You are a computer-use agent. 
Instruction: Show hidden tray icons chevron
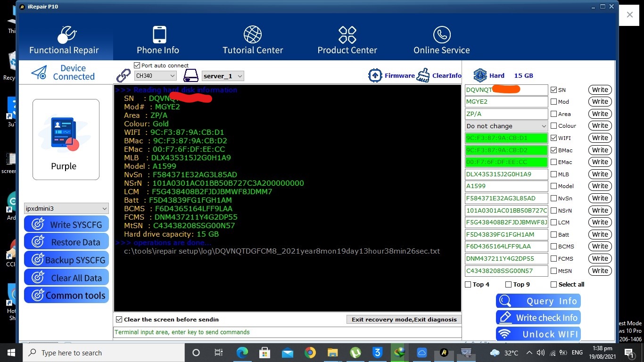click(x=529, y=353)
